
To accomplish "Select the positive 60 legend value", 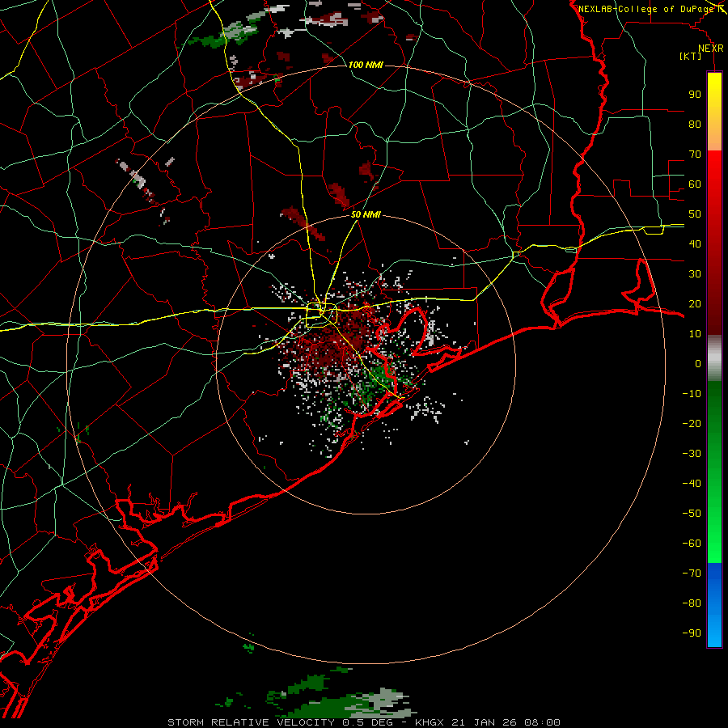I will point(695,184).
